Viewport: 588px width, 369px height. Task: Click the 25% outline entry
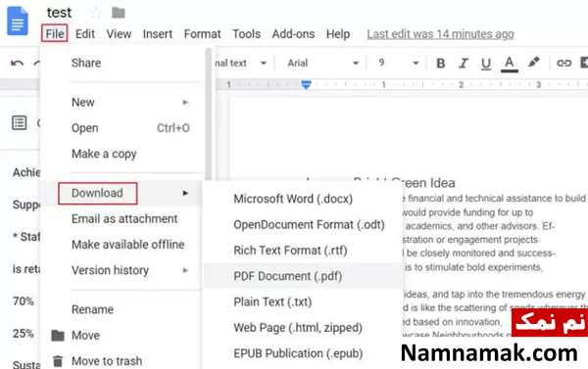tap(24, 334)
